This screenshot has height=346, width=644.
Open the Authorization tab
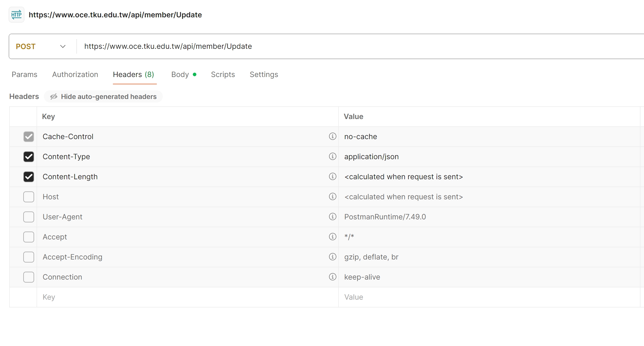pos(75,75)
